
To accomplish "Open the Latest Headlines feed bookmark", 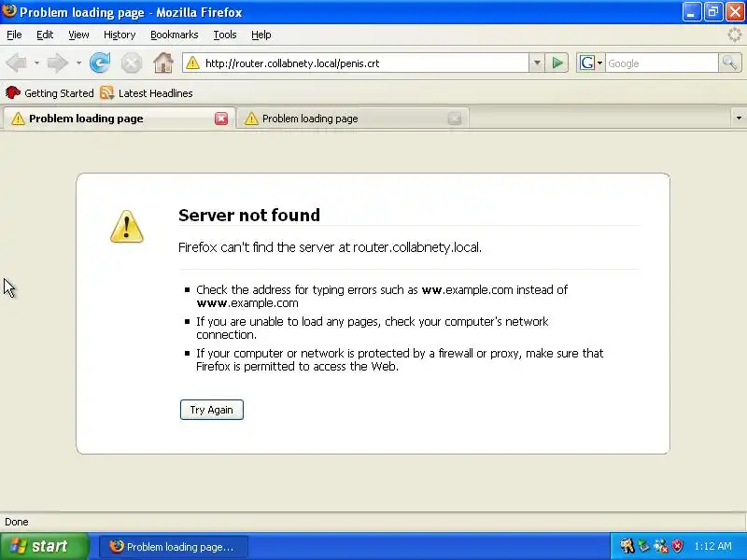I will click(x=147, y=93).
